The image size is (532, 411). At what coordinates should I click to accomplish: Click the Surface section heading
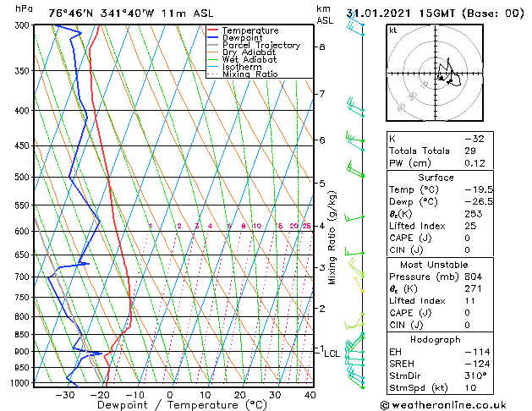tap(436, 178)
